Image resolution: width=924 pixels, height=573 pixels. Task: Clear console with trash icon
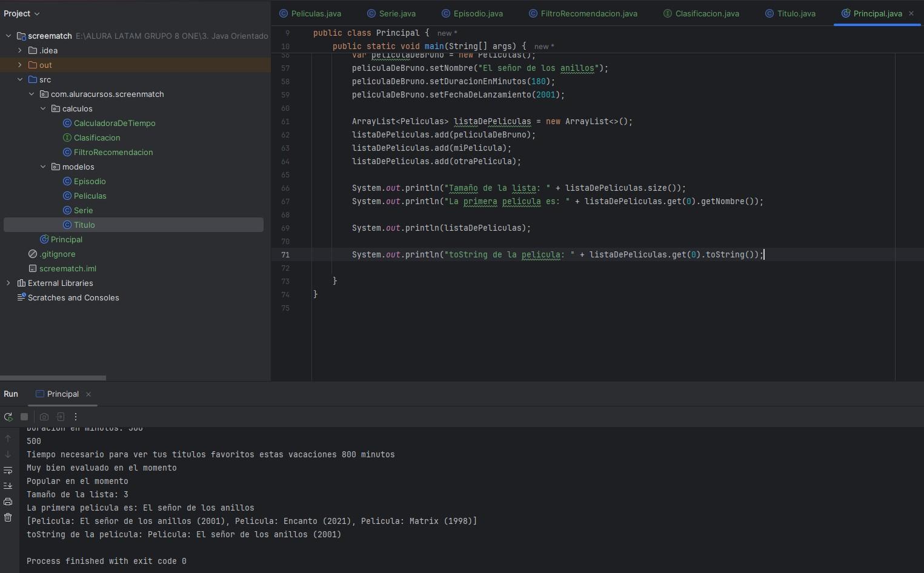pos(8,517)
